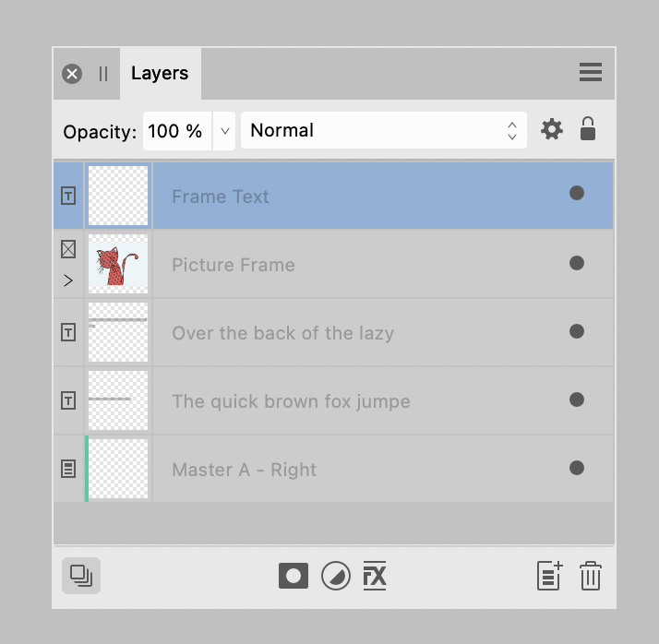Add an Adjustment layer via half-circle icon

(336, 576)
